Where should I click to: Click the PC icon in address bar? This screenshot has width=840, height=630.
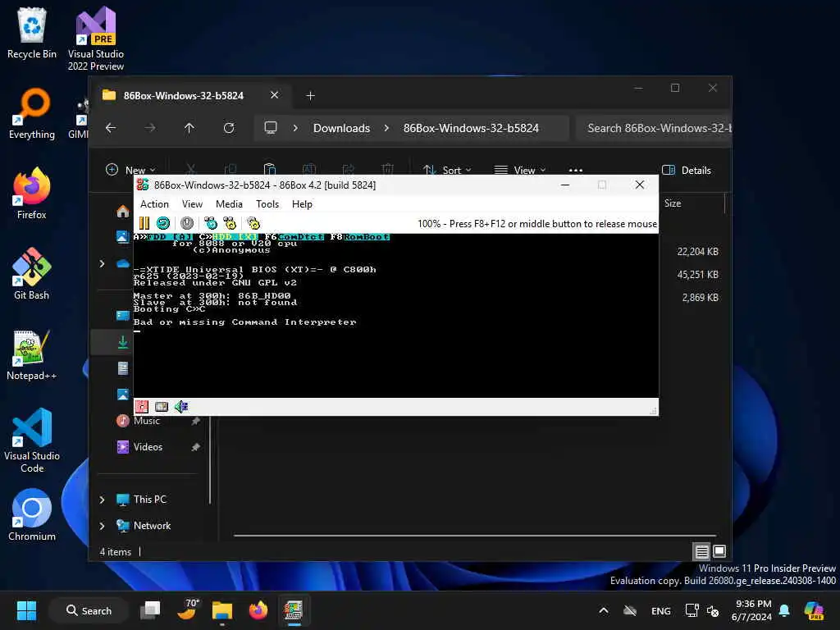271,127
